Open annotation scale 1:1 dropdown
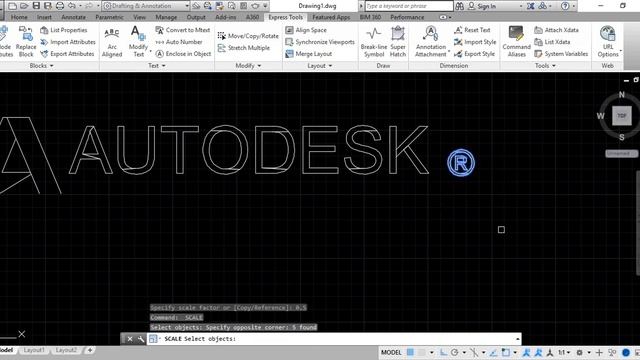Image resolution: width=640 pixels, height=360 pixels. pyautogui.click(x=564, y=352)
